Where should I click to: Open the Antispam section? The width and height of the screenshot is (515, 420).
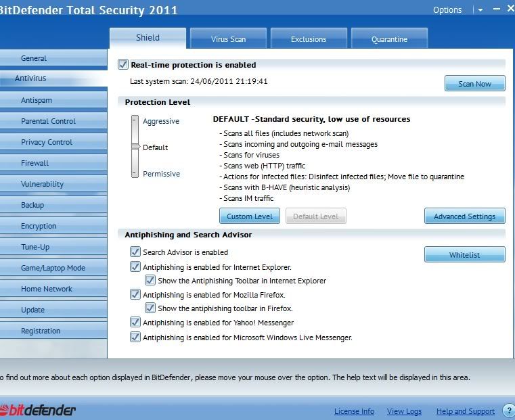click(53, 100)
